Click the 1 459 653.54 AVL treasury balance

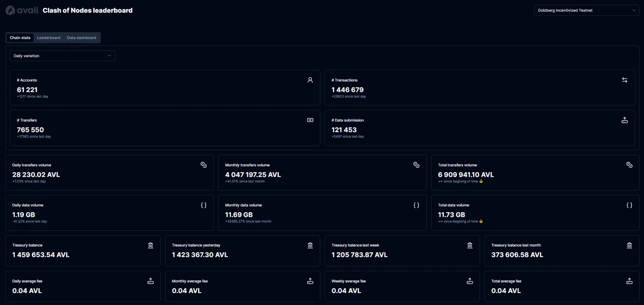[x=41, y=254]
